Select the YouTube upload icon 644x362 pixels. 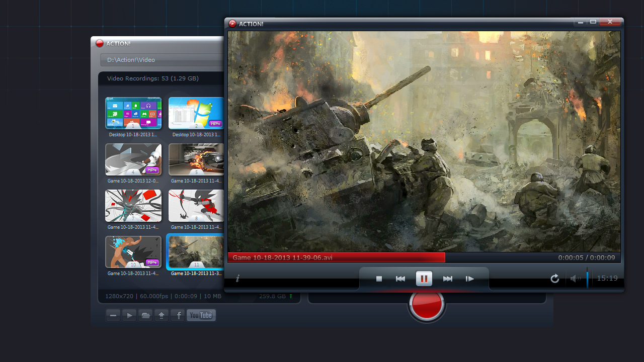[x=201, y=315]
